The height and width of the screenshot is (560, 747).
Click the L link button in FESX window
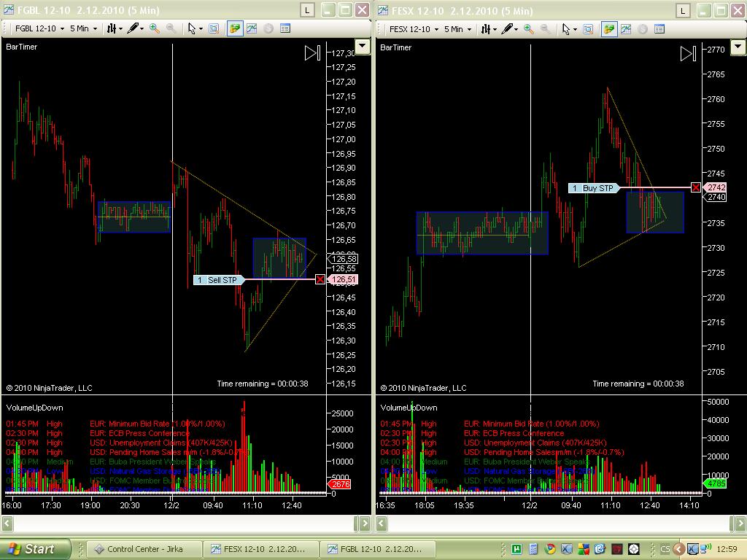pyautogui.click(x=683, y=10)
